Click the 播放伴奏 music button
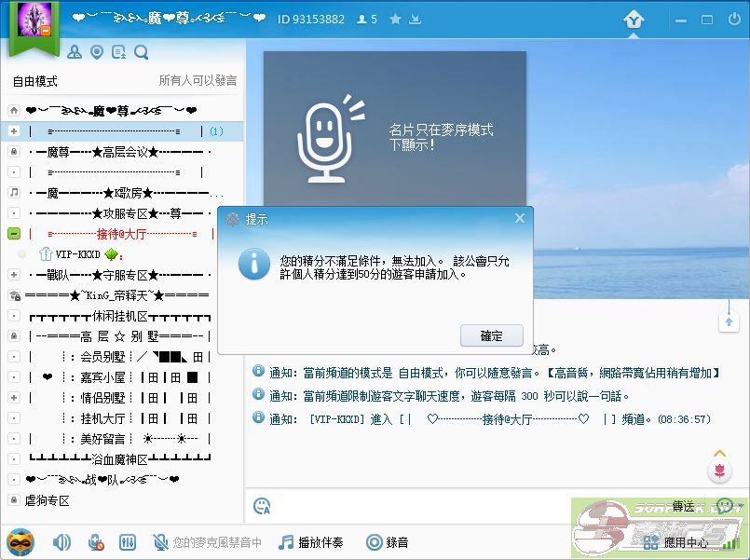 click(x=311, y=541)
